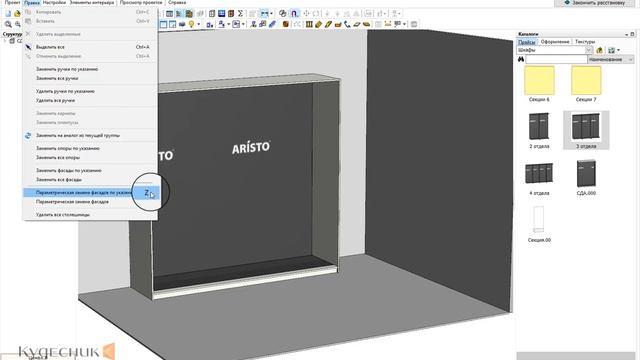Click the blue pen edit toolbar icon
This screenshot has height=360, width=640.
272,24
